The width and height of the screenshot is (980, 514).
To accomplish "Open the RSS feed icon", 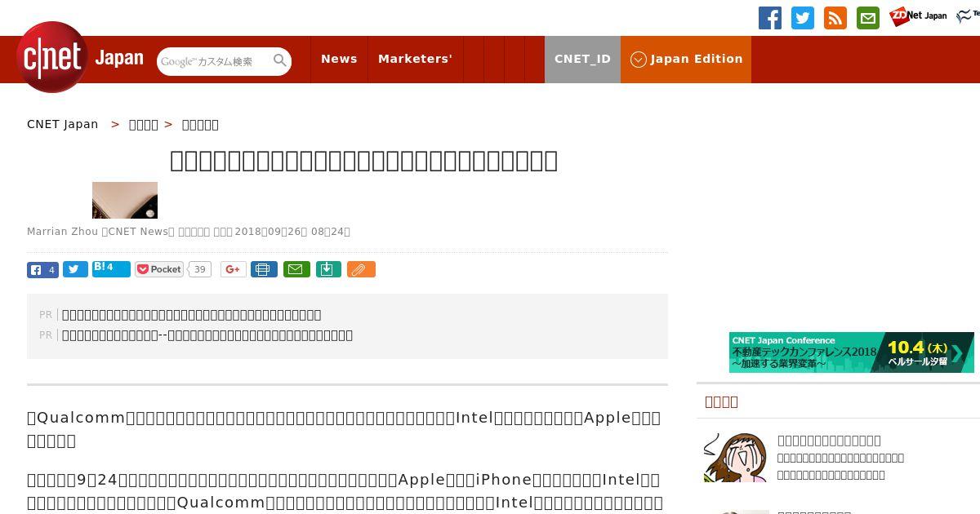I will [x=835, y=18].
